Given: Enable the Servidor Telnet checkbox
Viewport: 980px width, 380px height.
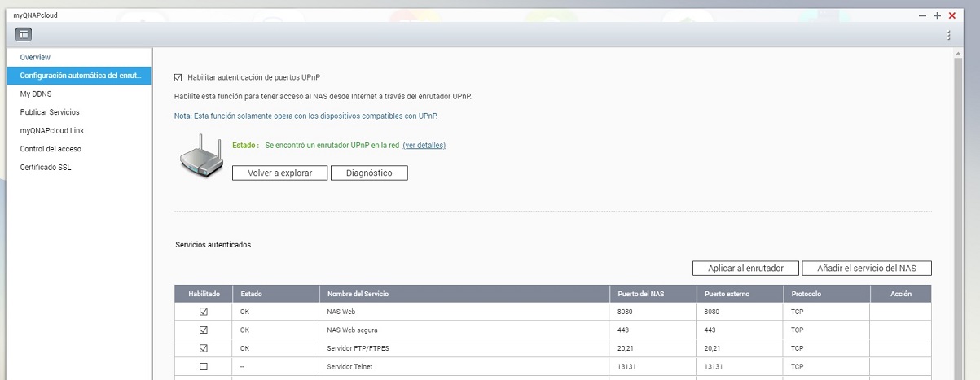Looking at the screenshot, I should coord(204,367).
